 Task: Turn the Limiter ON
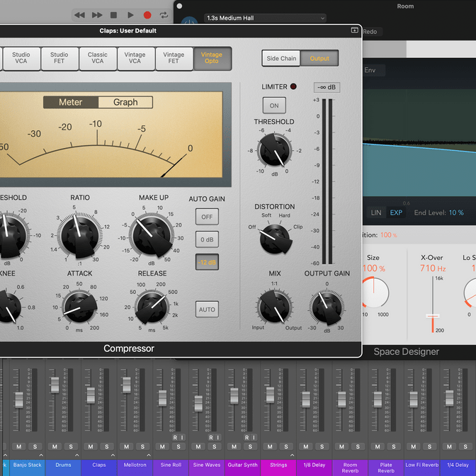click(274, 106)
